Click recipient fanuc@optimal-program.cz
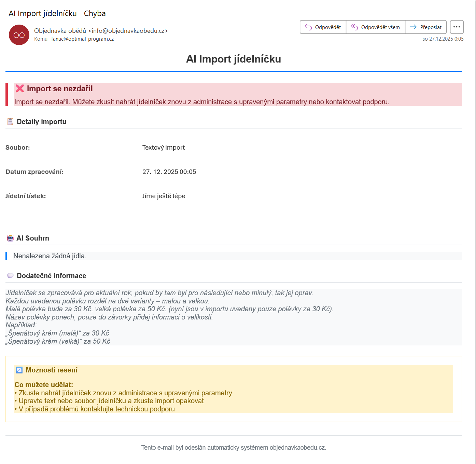The height and width of the screenshot is (464, 476). pyautogui.click(x=82, y=39)
